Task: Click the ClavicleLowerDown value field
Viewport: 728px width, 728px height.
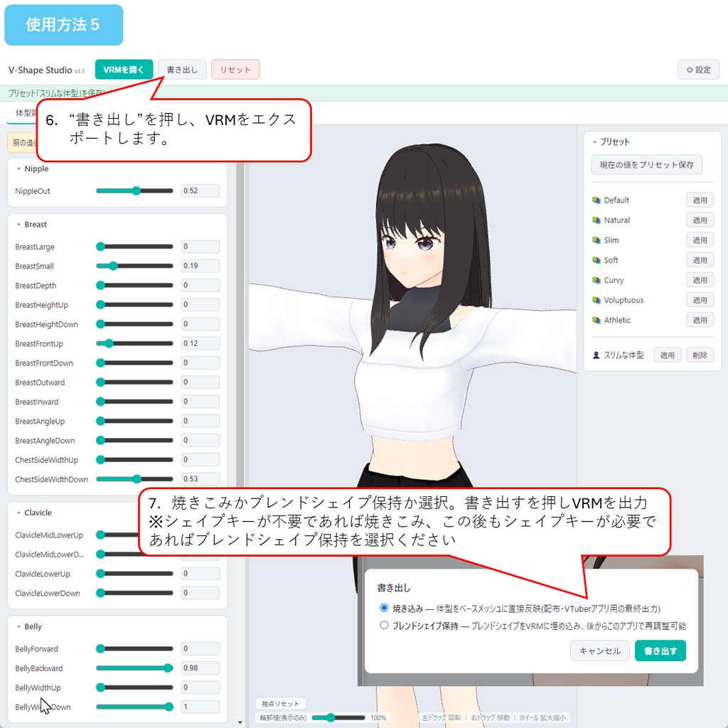Action: [200, 593]
